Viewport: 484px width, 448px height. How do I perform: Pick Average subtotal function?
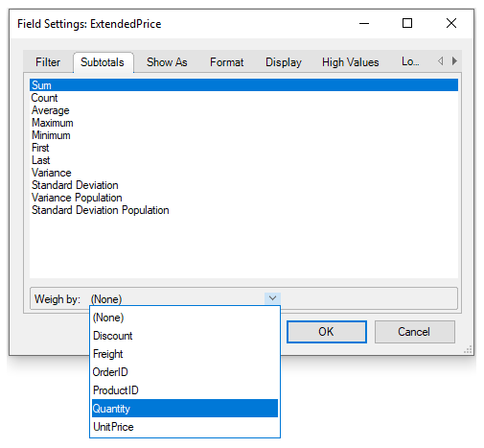pos(243,110)
